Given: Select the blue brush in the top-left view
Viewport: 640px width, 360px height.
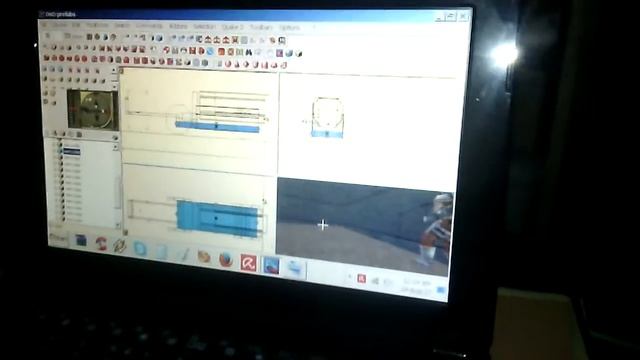Looking at the screenshot, I should tap(217, 127).
